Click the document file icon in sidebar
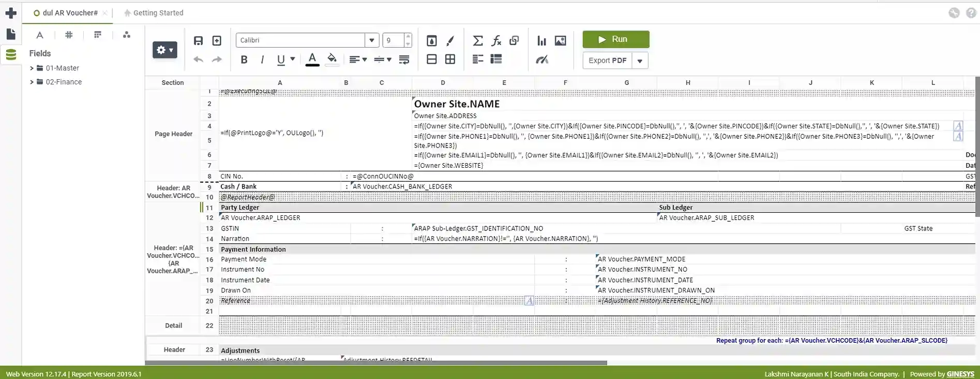 [x=11, y=34]
